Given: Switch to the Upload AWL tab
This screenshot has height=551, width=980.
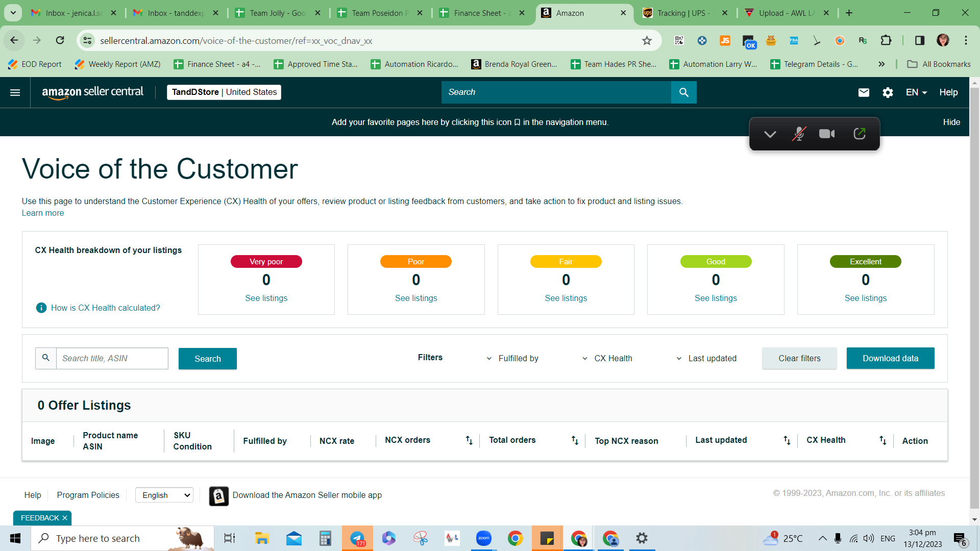Looking at the screenshot, I should [787, 13].
